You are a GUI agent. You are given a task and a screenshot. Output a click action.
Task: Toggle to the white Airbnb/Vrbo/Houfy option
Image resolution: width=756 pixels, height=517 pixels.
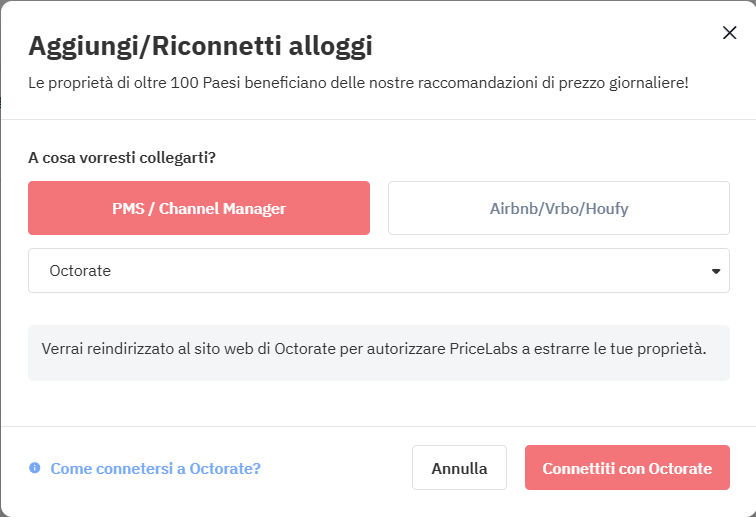[559, 208]
